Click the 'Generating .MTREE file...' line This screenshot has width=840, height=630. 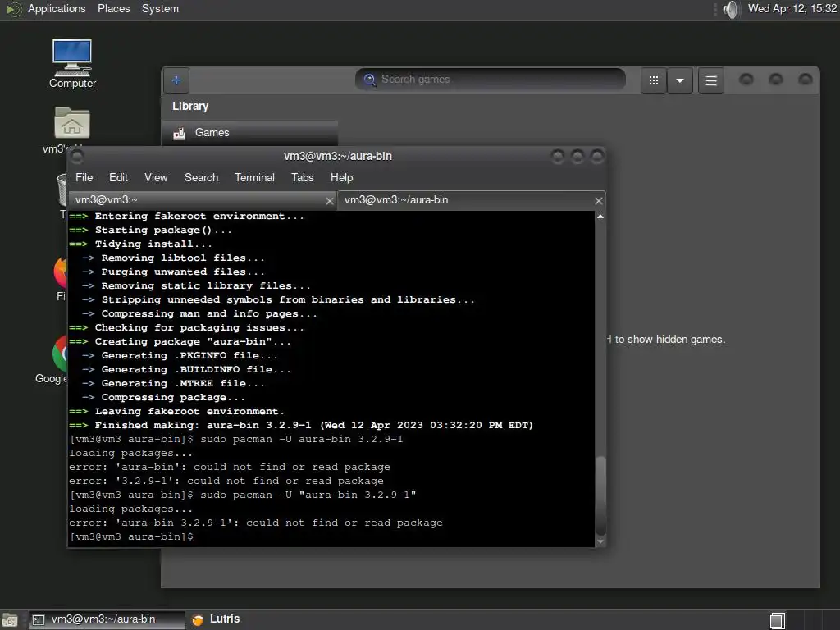173,384
